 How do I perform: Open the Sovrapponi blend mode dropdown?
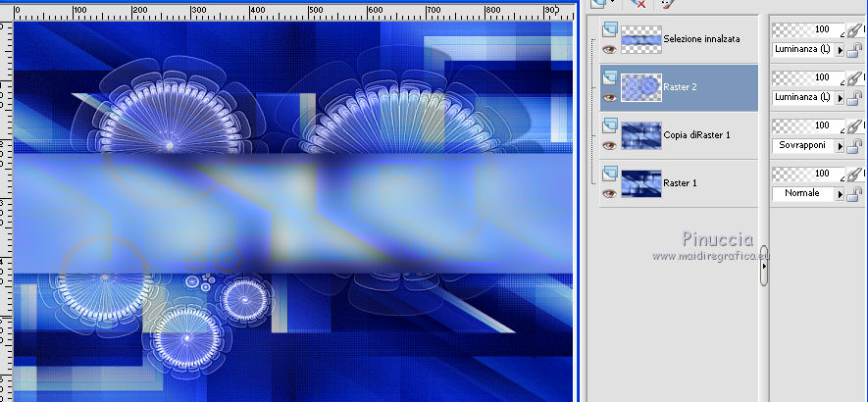click(807, 146)
